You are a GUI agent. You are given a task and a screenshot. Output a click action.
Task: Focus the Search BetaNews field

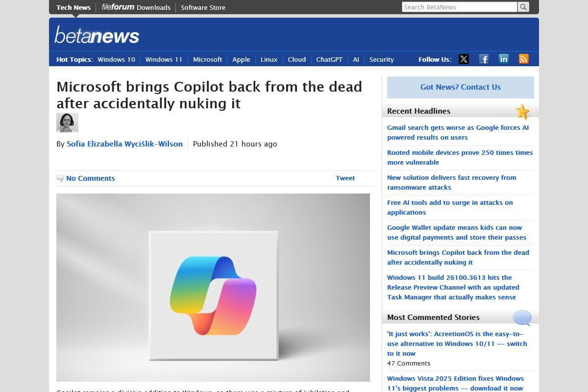tap(460, 7)
